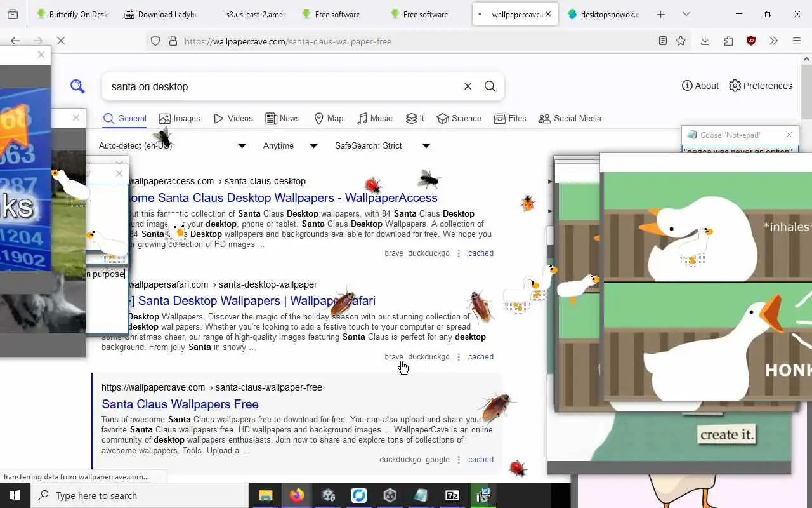Screen dimensions: 812x508
Task: Close the Goose "Not-epad" window
Action: 789,135
